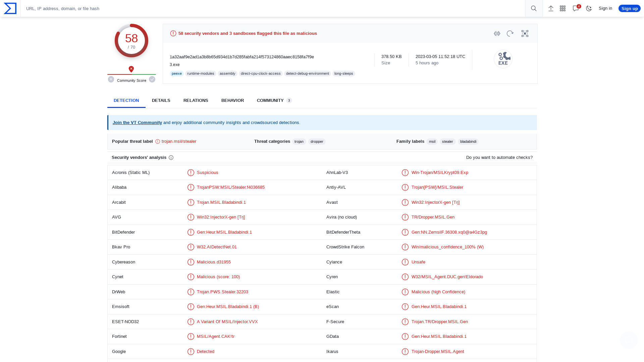Click the file properties/details icon
Viewport: 644px width, 362px height.
[x=497, y=33]
